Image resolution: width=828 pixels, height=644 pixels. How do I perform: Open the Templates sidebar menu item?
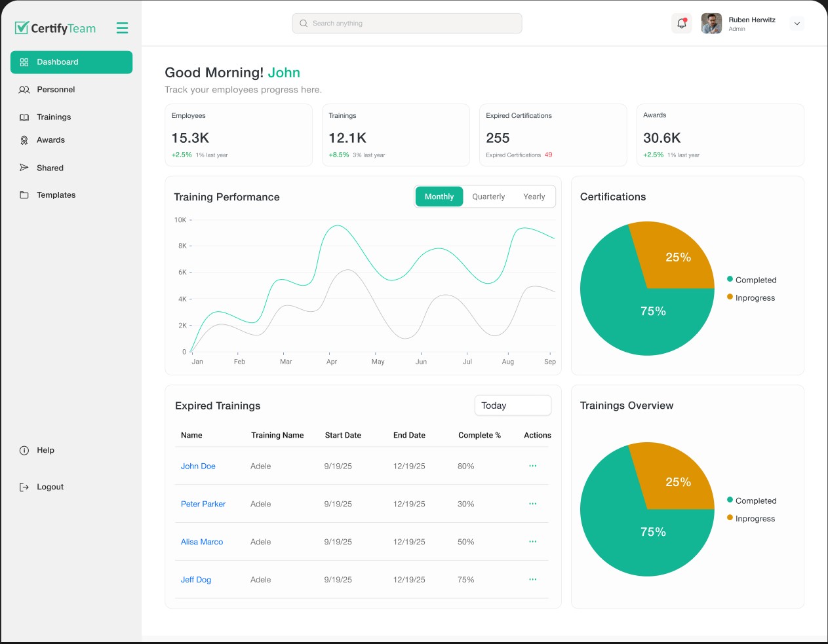56,195
